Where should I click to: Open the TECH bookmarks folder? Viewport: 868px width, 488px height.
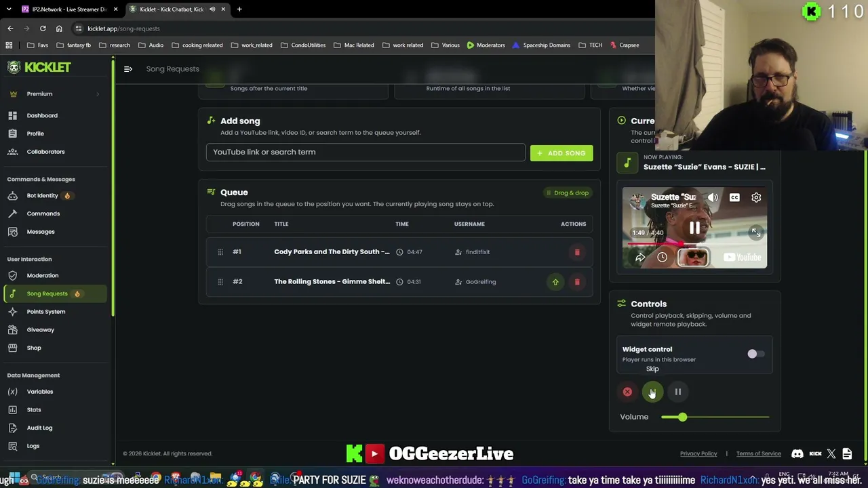[x=591, y=45]
